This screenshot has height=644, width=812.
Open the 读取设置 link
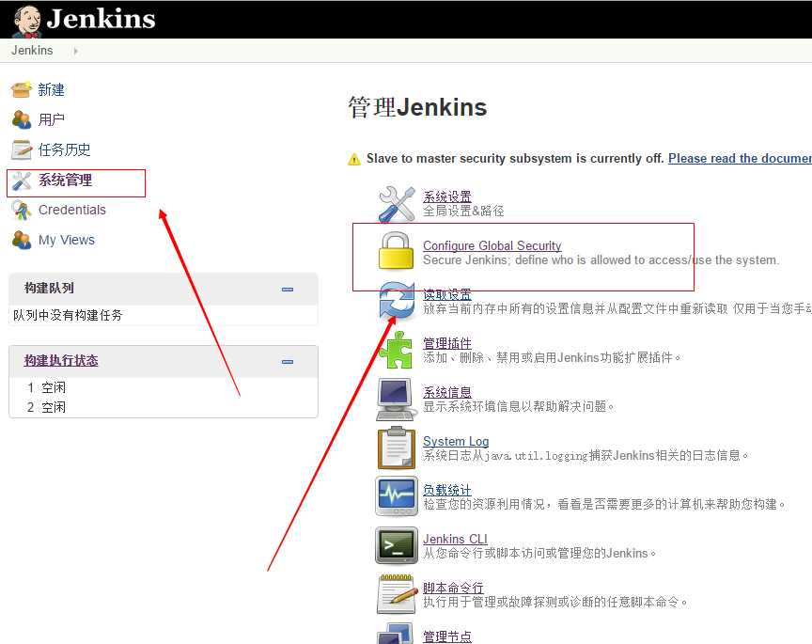447,295
